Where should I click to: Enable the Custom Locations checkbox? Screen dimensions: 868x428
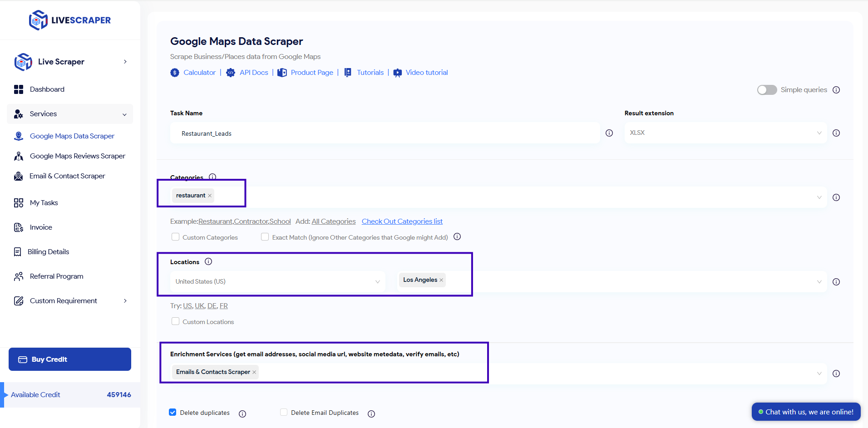click(x=175, y=321)
